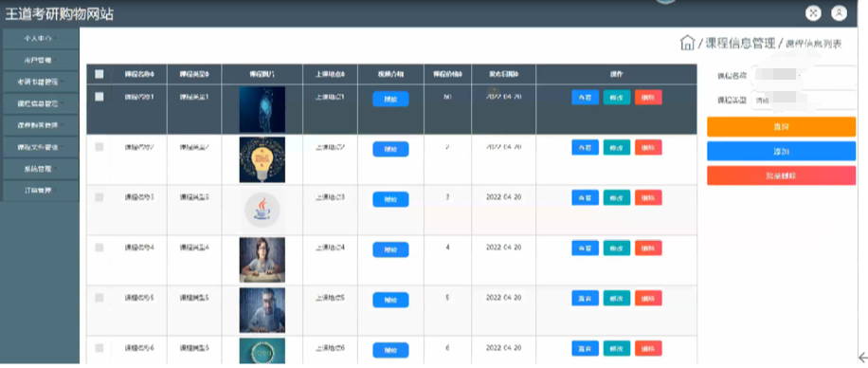868x368 pixels.
Task: Click 删除 delete button for 课程名称6
Action: tap(648, 349)
